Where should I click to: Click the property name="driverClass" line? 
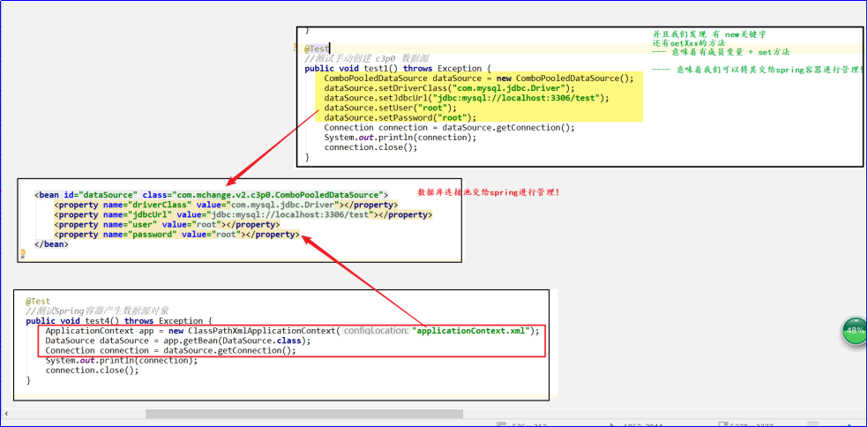226,205
